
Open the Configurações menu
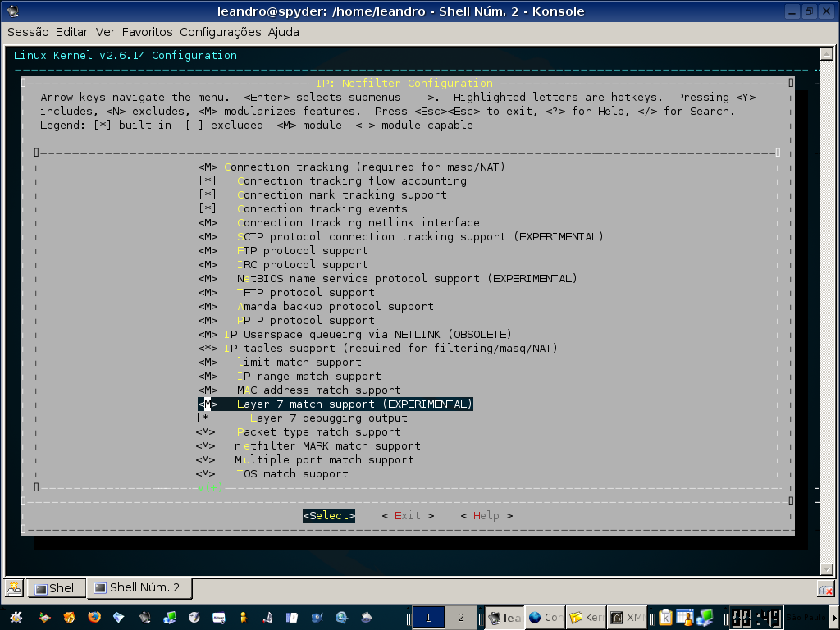(x=220, y=32)
